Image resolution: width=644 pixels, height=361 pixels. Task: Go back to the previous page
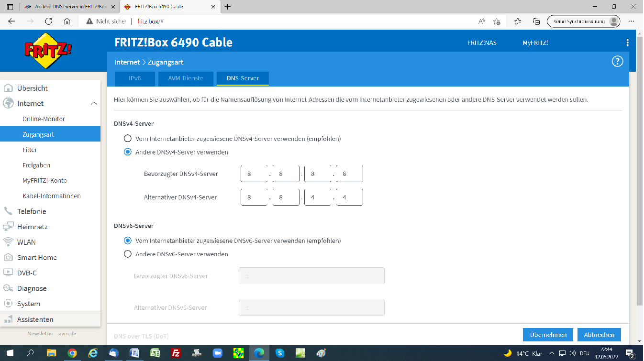tap(11, 21)
